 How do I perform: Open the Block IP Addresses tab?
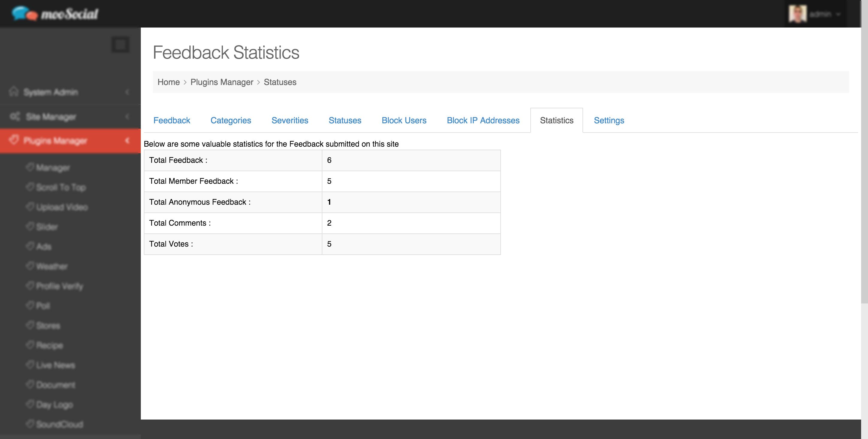point(483,120)
